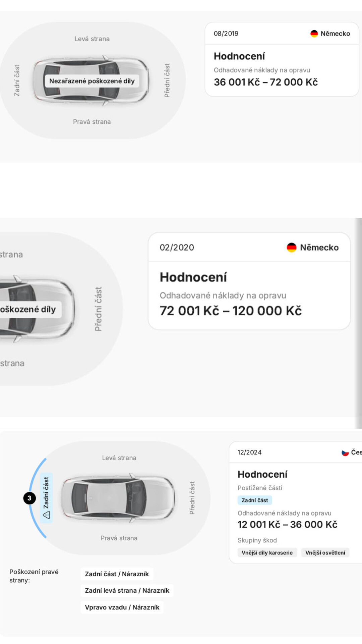The height and width of the screenshot is (644, 362).
Task: Click 'Přední část' label in the 12/2024 diagram
Action: 192,498
